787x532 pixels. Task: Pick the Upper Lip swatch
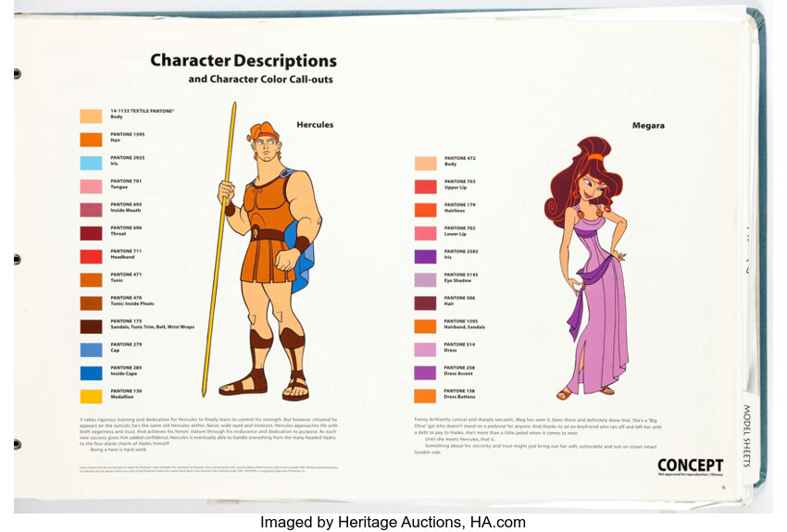pos(425,187)
